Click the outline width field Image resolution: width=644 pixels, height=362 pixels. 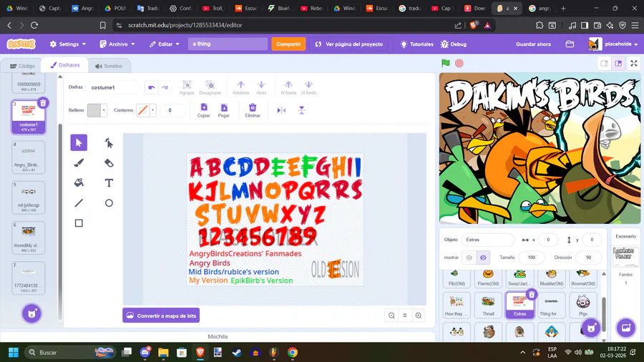[x=173, y=110]
